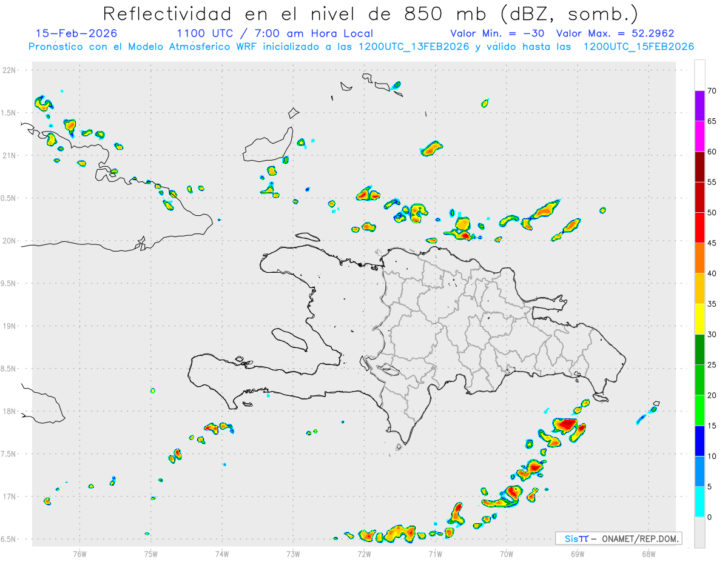Click the longitude label '72W'

pyautogui.click(x=364, y=554)
